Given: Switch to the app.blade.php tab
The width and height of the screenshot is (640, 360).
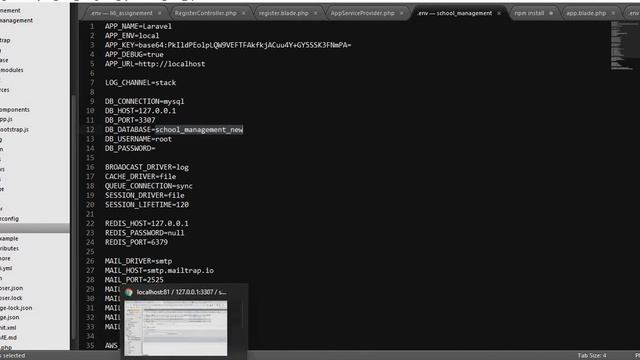Looking at the screenshot, I should [x=586, y=13].
